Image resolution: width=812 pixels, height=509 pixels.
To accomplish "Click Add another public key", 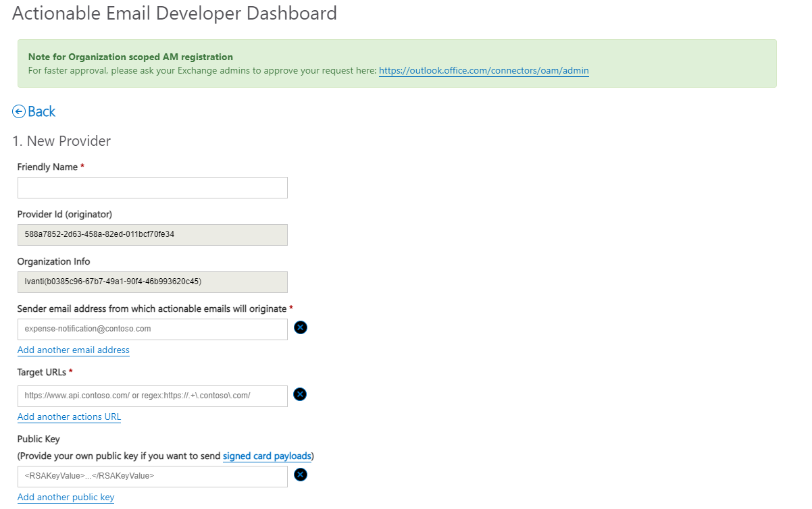I will (66, 498).
